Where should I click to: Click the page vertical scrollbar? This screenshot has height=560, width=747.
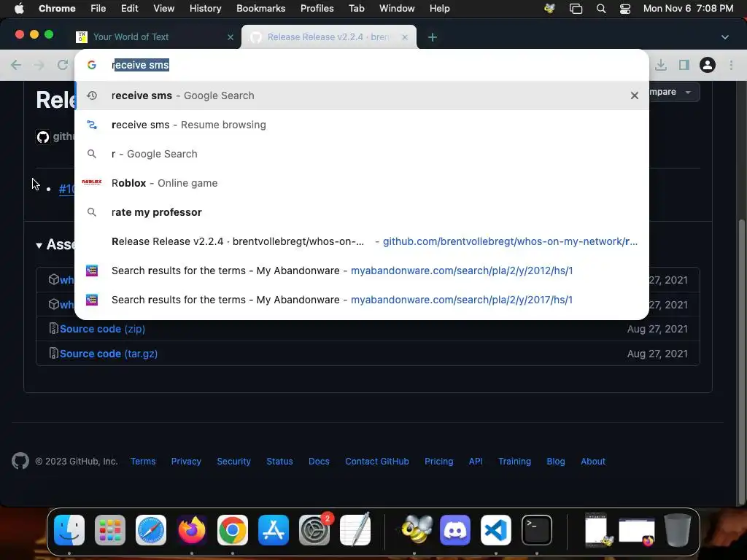click(x=740, y=362)
